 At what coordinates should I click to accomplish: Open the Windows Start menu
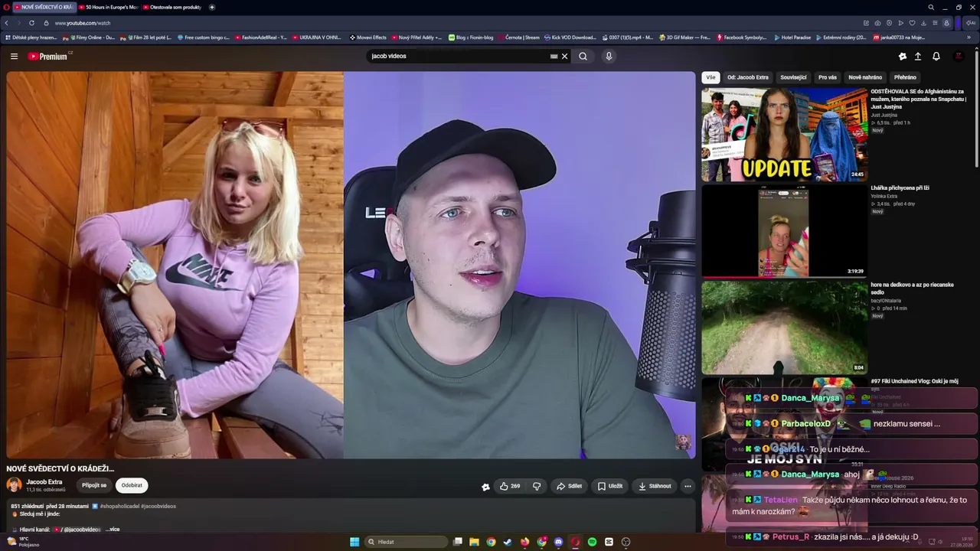point(354,542)
